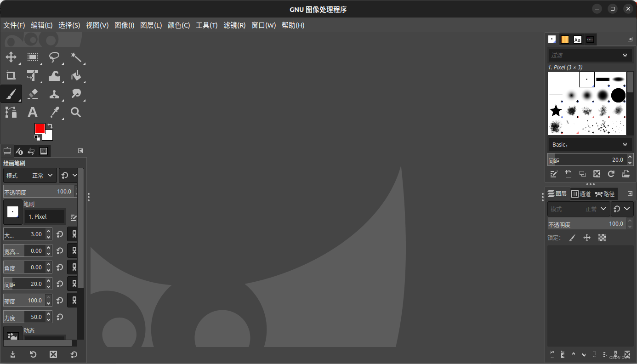
Task: Switch to the 通道 tab
Action: [x=582, y=193]
